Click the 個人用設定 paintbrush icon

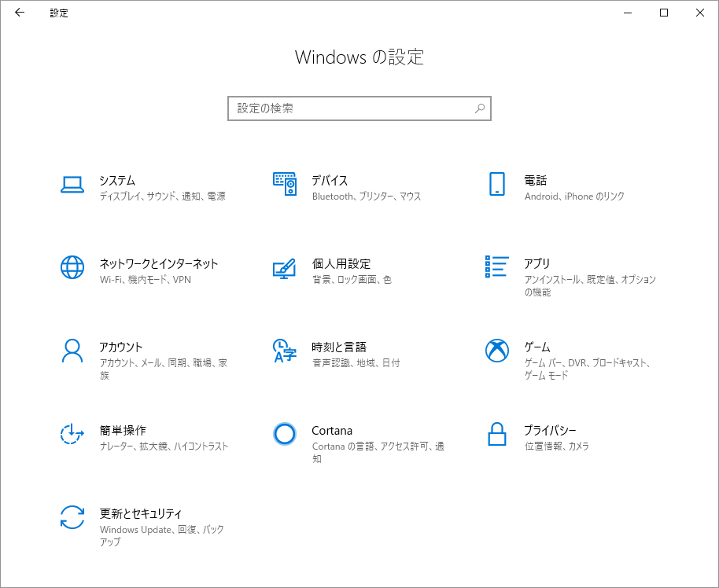tap(284, 269)
